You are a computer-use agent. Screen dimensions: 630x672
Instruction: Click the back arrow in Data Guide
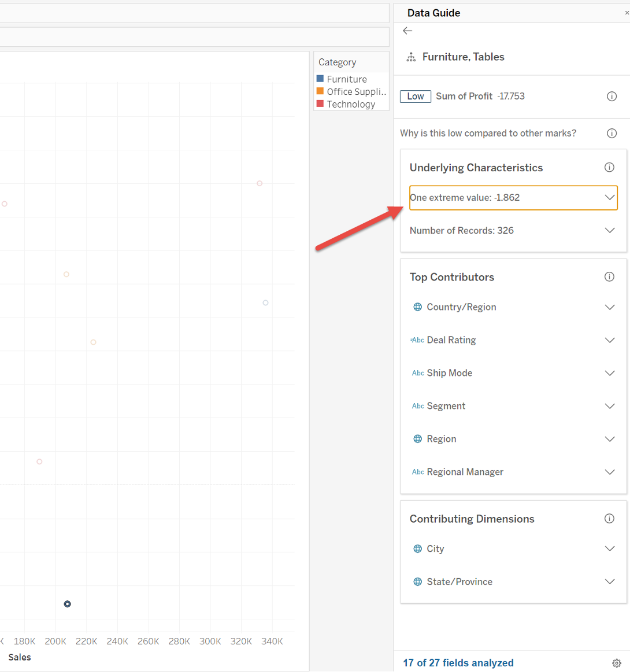(407, 31)
